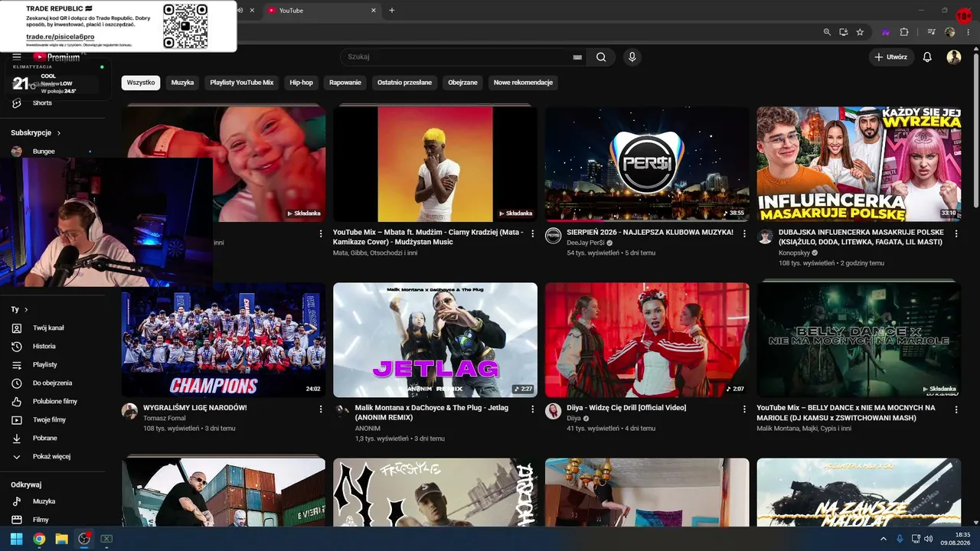Select the Obejrzane filter chip
The width and height of the screenshot is (980, 551).
[x=462, y=83]
